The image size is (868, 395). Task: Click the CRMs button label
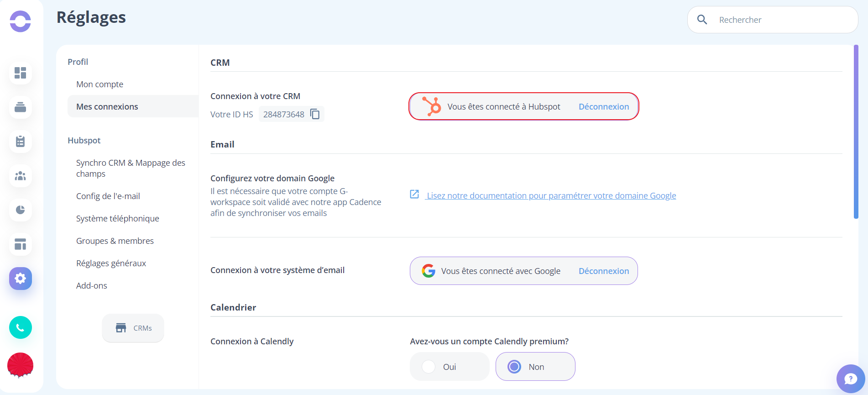(x=142, y=328)
